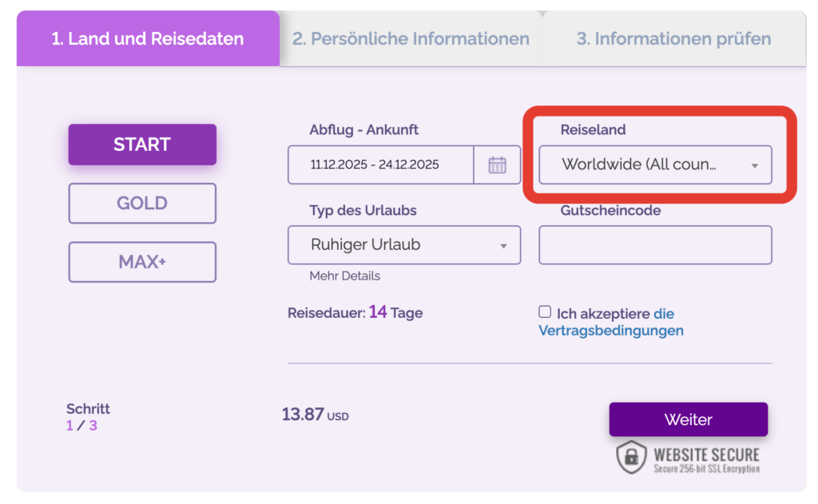Open the Vertragsbedingungen link
Viewport: 818px width, 504px height.
point(611,331)
